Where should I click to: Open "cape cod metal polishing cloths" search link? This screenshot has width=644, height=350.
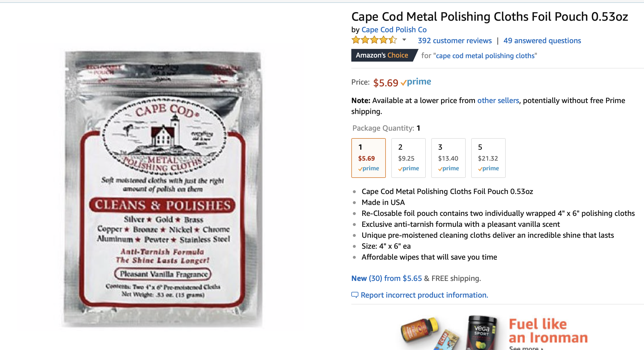coord(485,56)
